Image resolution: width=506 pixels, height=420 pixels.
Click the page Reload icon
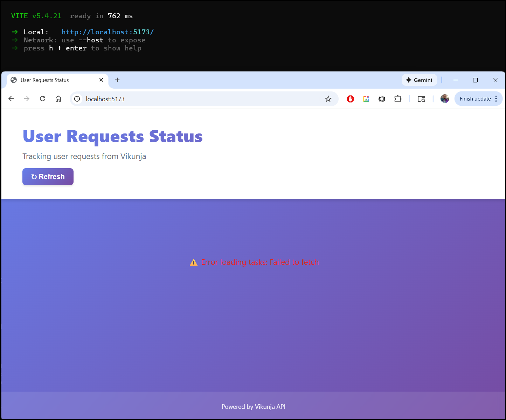(x=42, y=99)
